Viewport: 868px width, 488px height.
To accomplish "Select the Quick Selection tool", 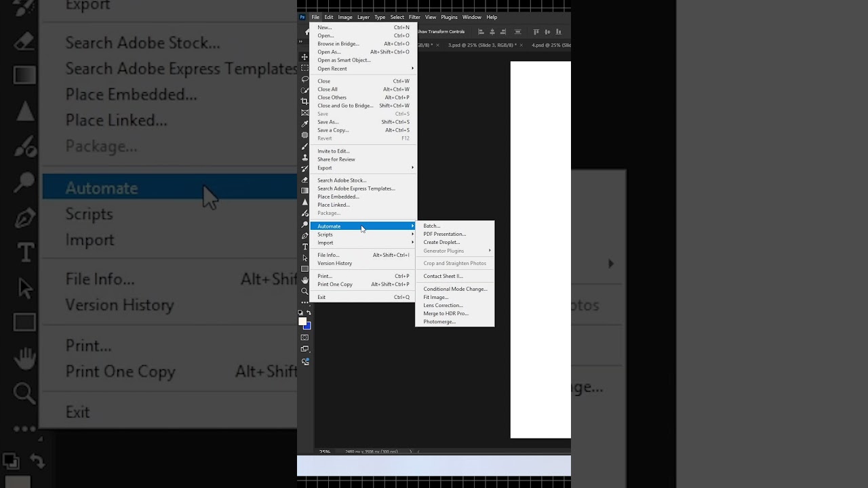I will pyautogui.click(x=304, y=90).
